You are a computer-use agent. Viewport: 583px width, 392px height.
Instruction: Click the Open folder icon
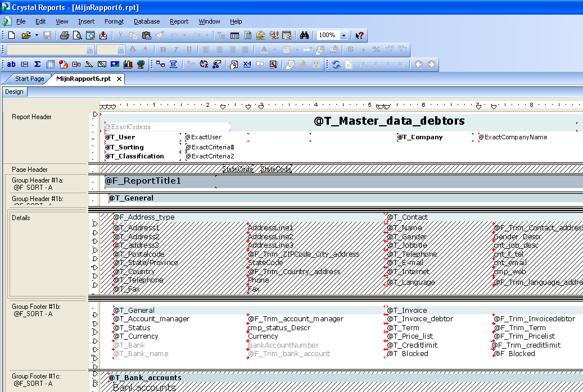click(25, 35)
